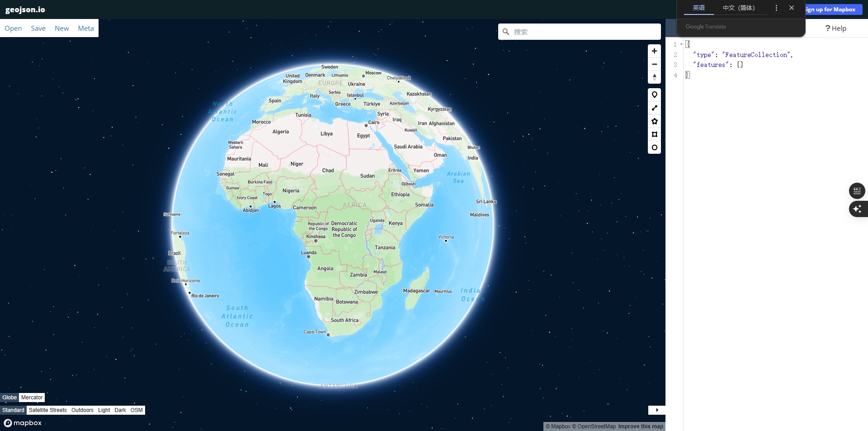Select the OSM map style
The height and width of the screenshot is (431, 868).
[137, 410]
